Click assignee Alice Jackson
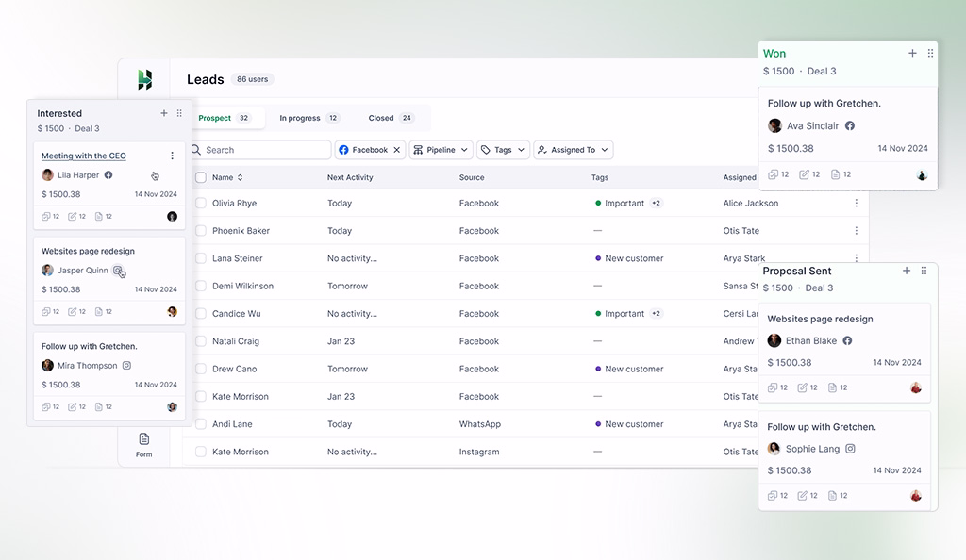The width and height of the screenshot is (966, 560). pos(750,203)
